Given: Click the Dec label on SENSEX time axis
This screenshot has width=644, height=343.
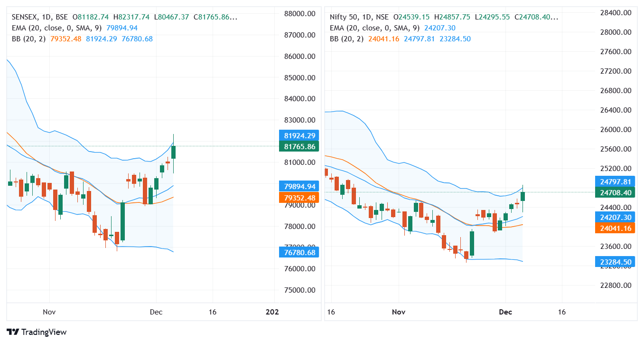Looking at the screenshot, I should (156, 312).
